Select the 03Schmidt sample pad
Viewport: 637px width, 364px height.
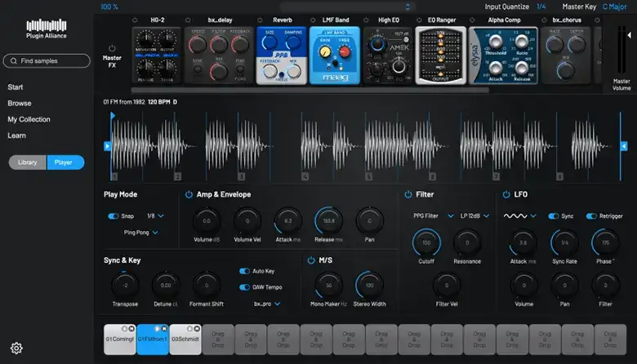185,340
